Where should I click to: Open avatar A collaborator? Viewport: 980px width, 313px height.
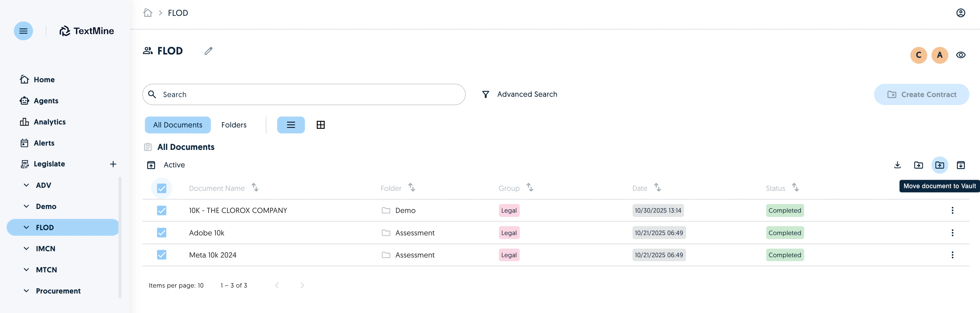[x=939, y=55]
